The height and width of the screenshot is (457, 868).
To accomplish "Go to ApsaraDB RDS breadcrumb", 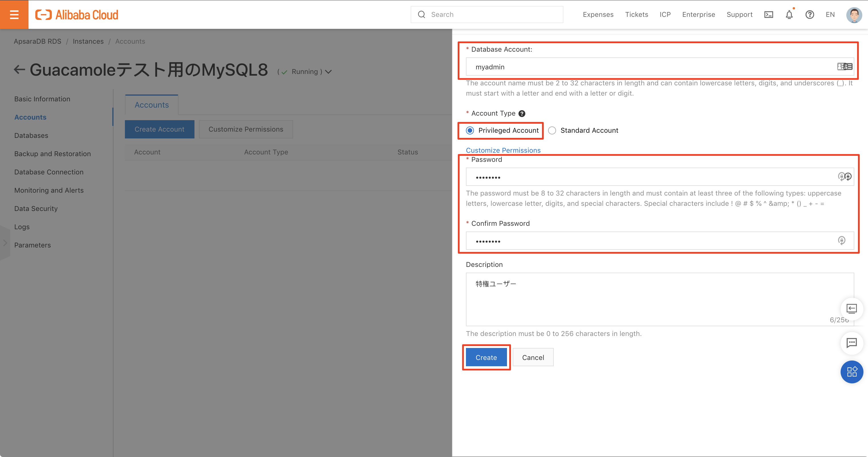I will [x=37, y=41].
